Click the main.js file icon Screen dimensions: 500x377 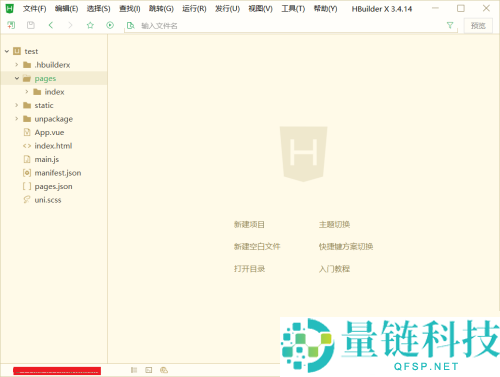(27, 159)
